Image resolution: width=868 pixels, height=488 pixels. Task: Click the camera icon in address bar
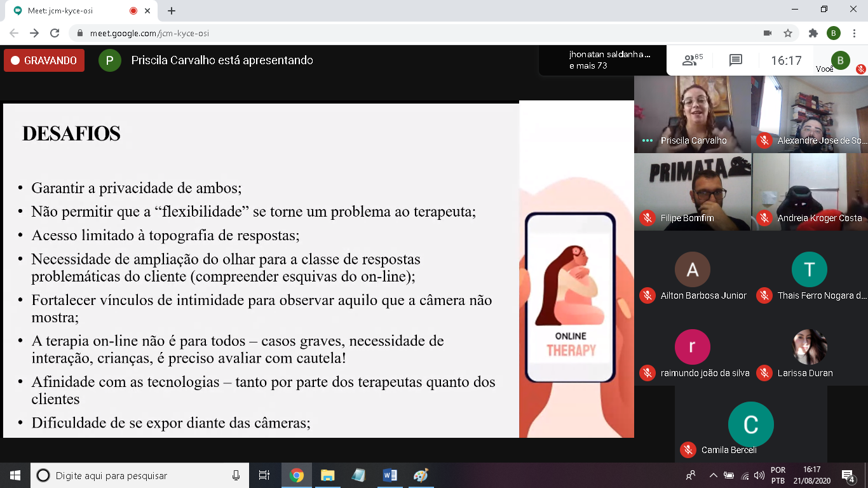pyautogui.click(x=767, y=33)
